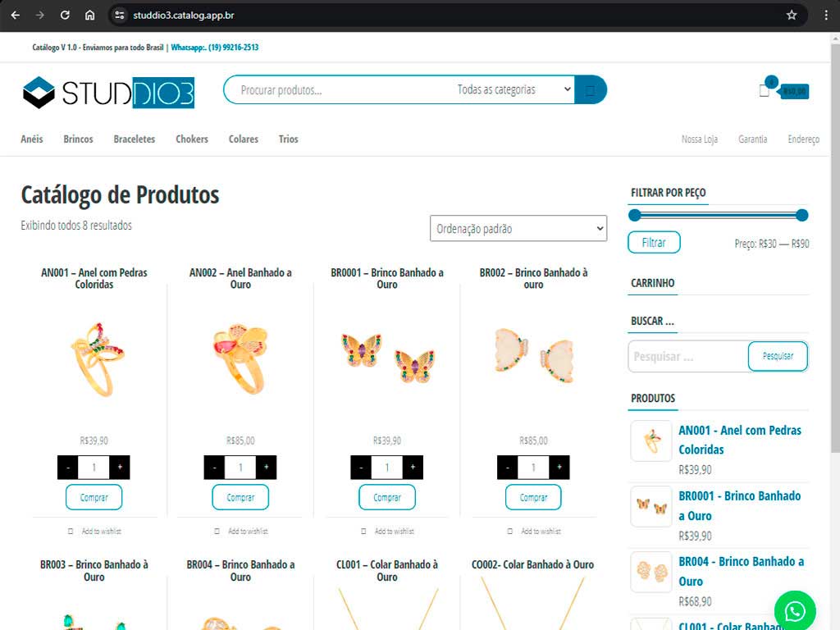
Task: Open sidebar link BR0001 - Brinco Banhado a Ouro
Action: point(740,505)
